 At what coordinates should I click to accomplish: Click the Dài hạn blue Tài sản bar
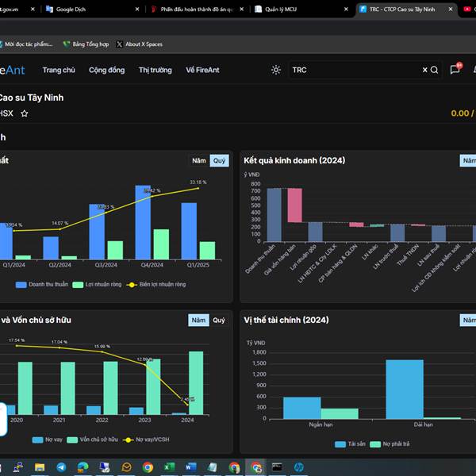(x=405, y=390)
